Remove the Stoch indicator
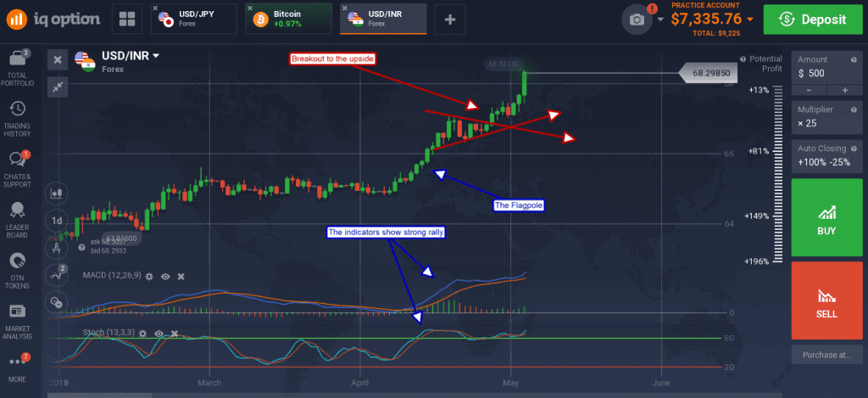The width and height of the screenshot is (868, 398). (175, 334)
